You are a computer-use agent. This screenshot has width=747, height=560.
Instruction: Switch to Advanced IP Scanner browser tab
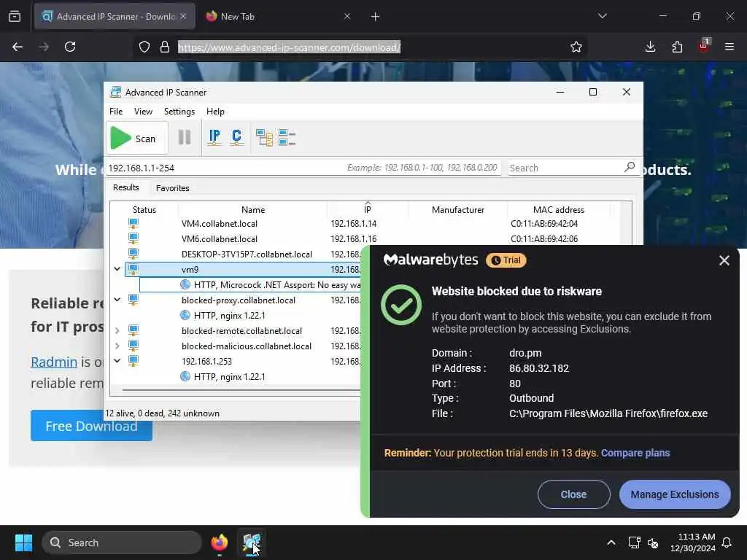(x=115, y=16)
